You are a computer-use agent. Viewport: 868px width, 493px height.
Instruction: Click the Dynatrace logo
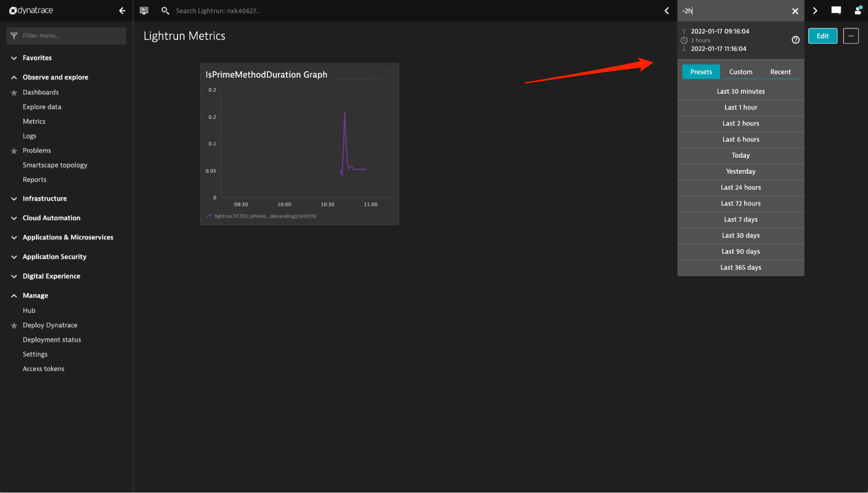click(31, 10)
